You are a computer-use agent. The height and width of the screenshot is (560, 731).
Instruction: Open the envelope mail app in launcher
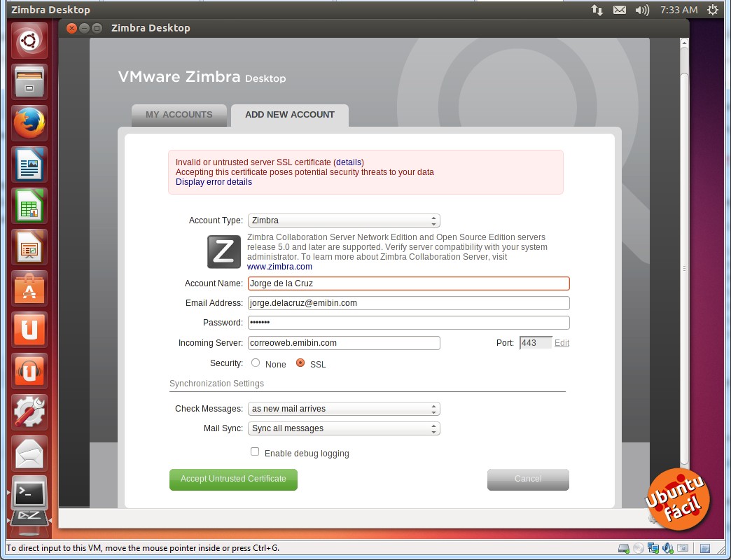(x=29, y=454)
